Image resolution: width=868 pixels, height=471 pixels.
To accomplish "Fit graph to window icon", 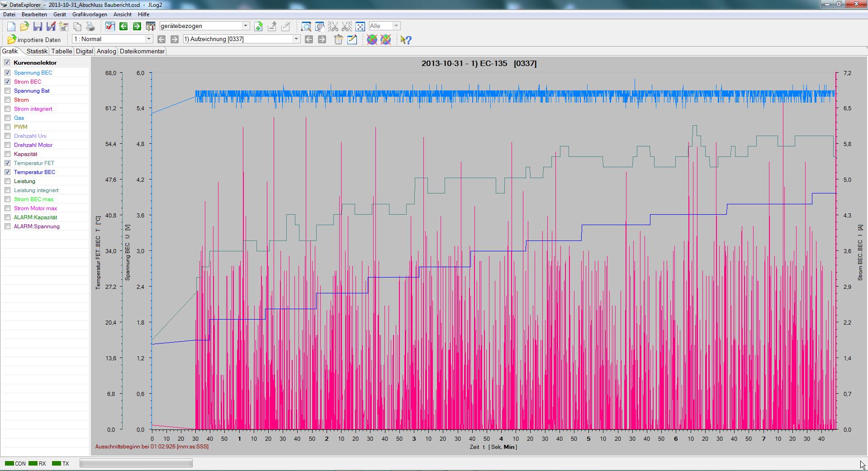I will (360, 26).
